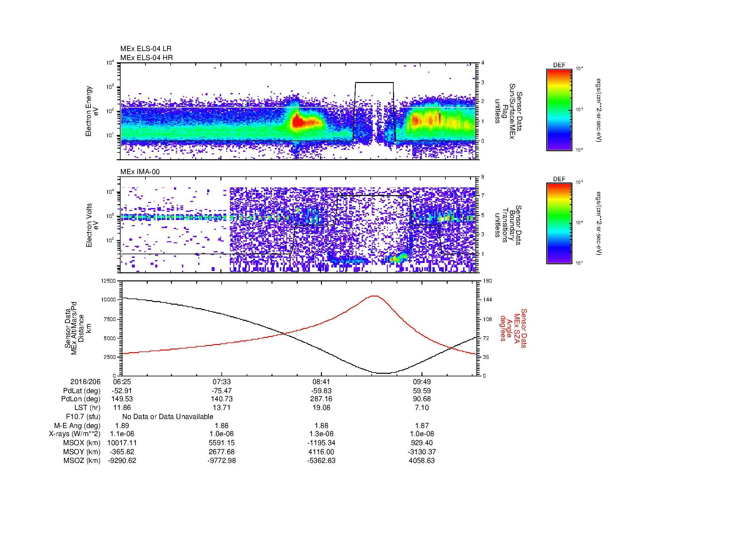The width and height of the screenshot is (756, 534).
Task: Click the 'Electron Energy eV' axis label
Action: click(x=92, y=111)
